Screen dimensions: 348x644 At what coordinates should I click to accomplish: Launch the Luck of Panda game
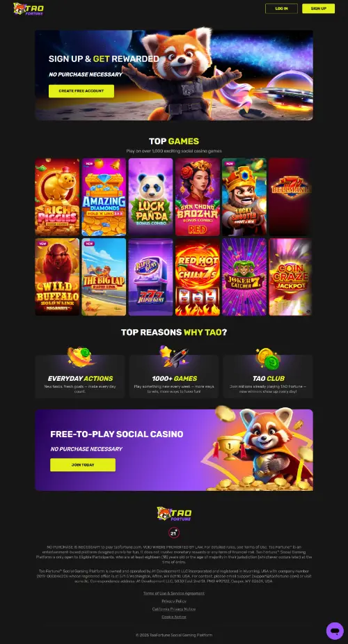[150, 197]
